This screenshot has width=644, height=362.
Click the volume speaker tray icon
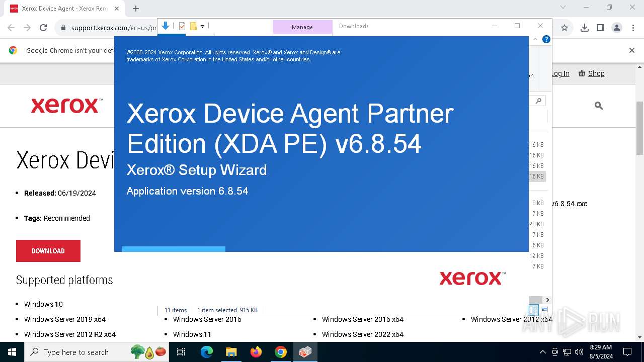pyautogui.click(x=579, y=352)
